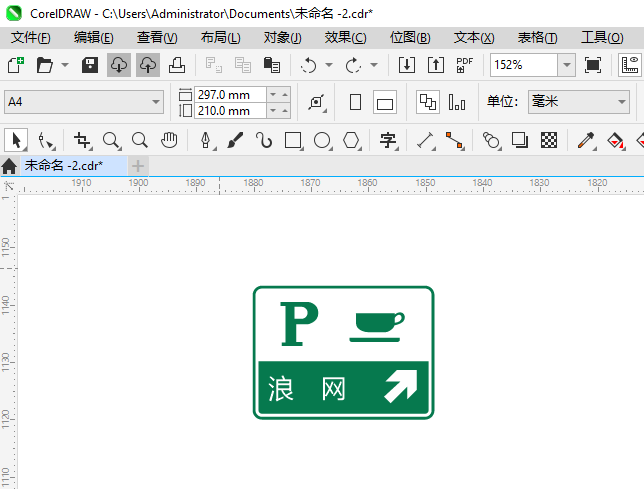Click the Open folder icon

pos(44,65)
